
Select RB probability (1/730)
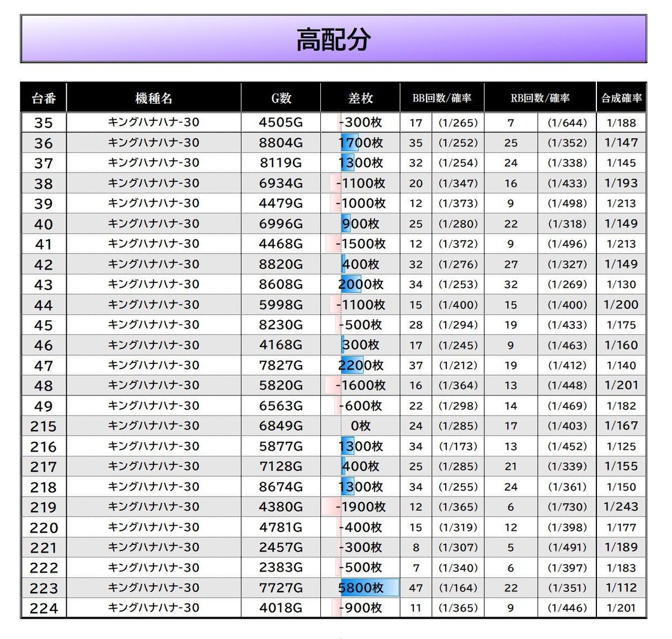coord(567,507)
